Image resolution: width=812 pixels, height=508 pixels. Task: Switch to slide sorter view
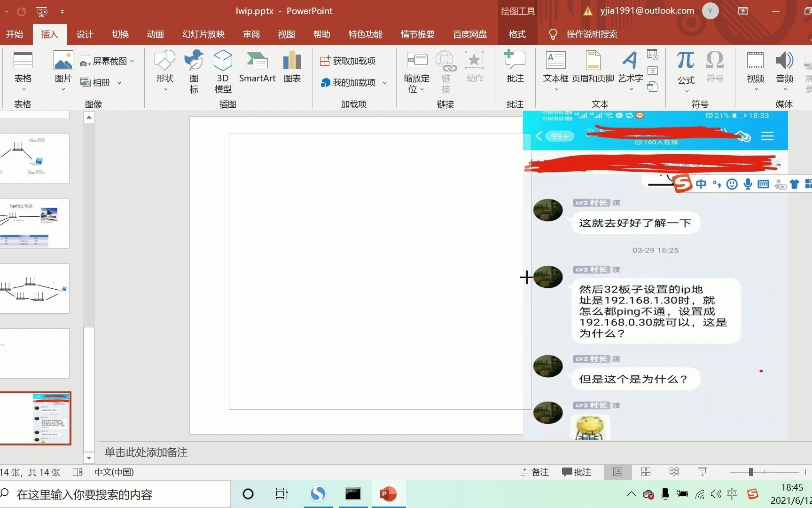646,472
